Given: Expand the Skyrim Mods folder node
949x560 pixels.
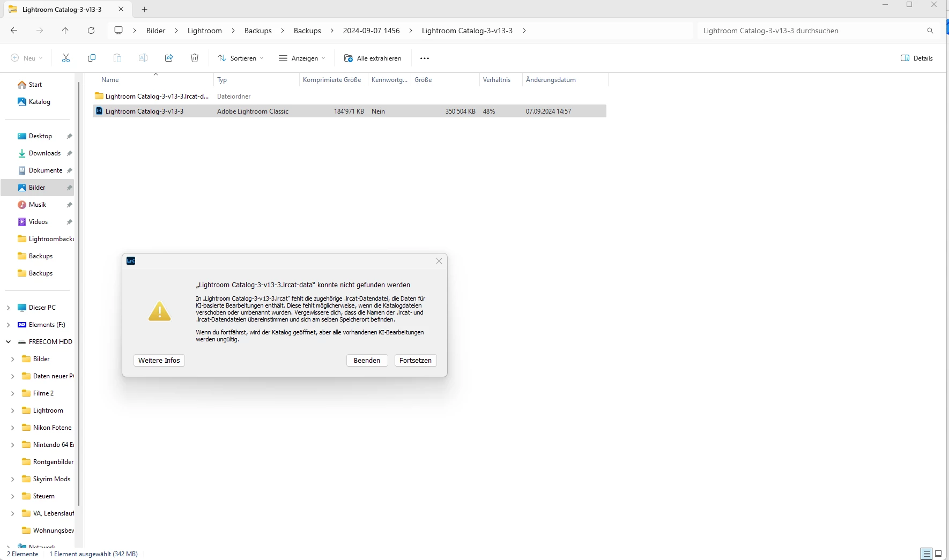Looking at the screenshot, I should tap(12, 479).
